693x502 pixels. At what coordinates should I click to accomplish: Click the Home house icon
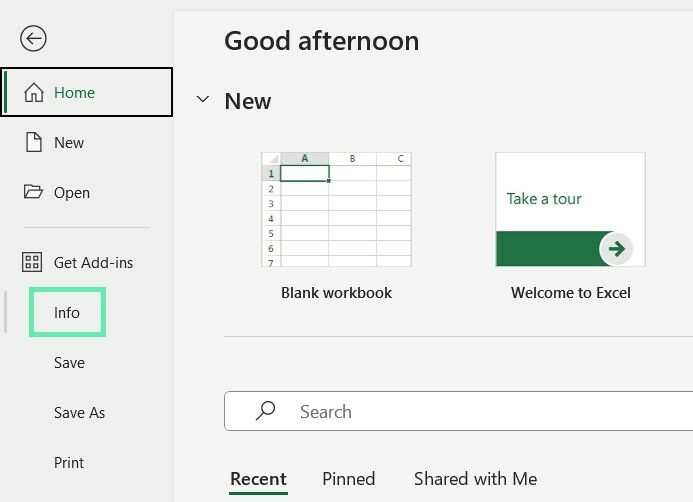pos(34,92)
